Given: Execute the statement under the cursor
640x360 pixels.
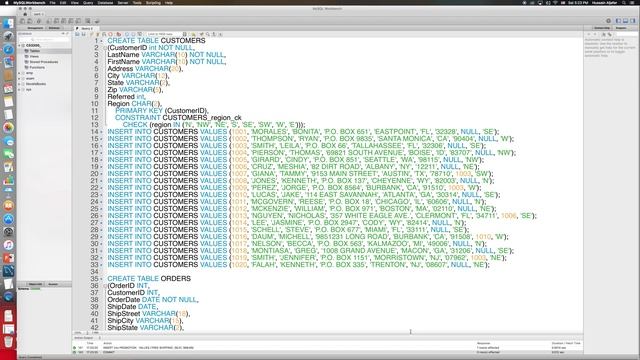Looking at the screenshot, I should (x=98, y=34).
